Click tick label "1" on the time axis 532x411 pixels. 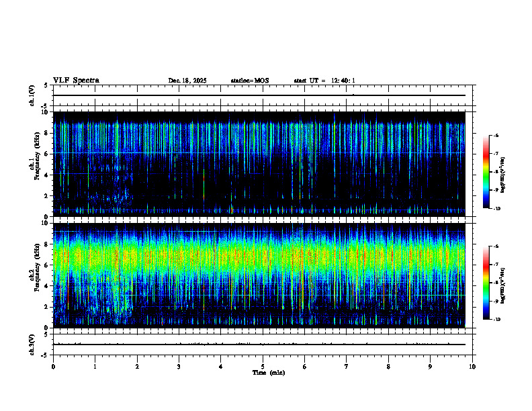click(95, 367)
